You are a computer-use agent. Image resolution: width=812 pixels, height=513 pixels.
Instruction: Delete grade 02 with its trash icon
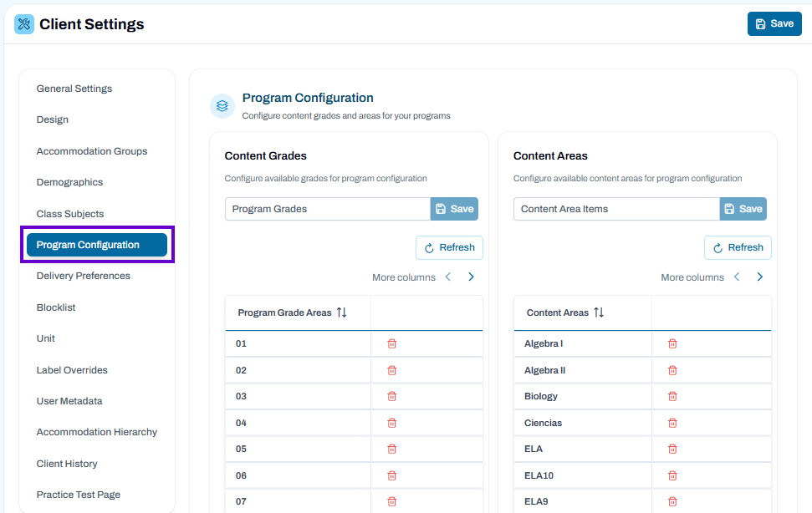(x=392, y=370)
